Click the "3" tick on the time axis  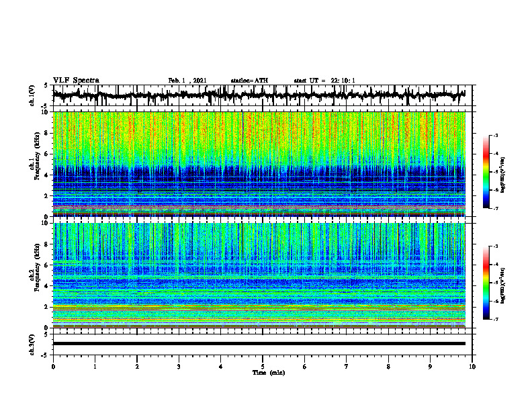(x=179, y=367)
